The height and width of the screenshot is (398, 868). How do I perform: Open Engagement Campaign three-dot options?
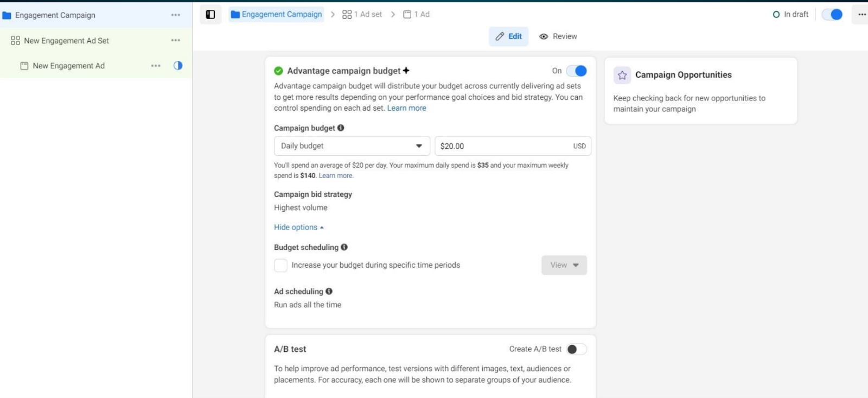coord(175,15)
